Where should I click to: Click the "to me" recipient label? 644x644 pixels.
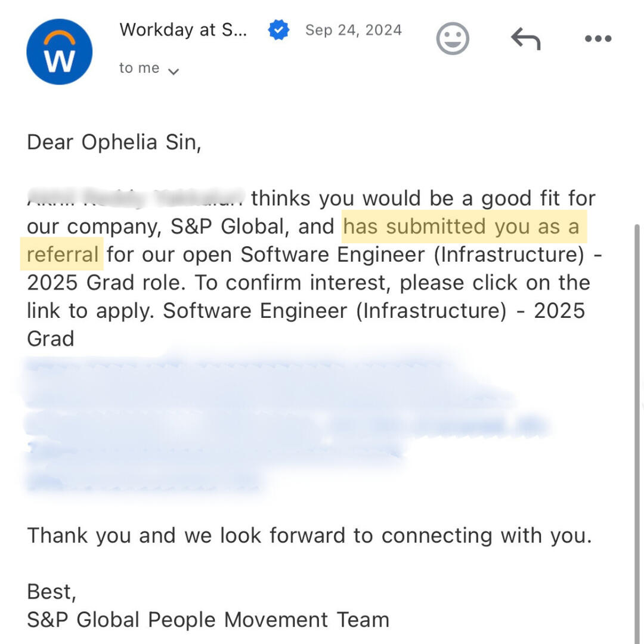(139, 68)
